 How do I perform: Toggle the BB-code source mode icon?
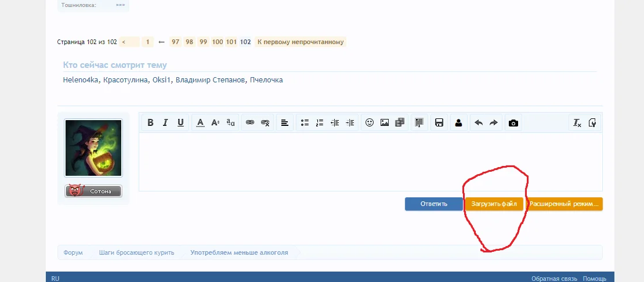coord(592,123)
